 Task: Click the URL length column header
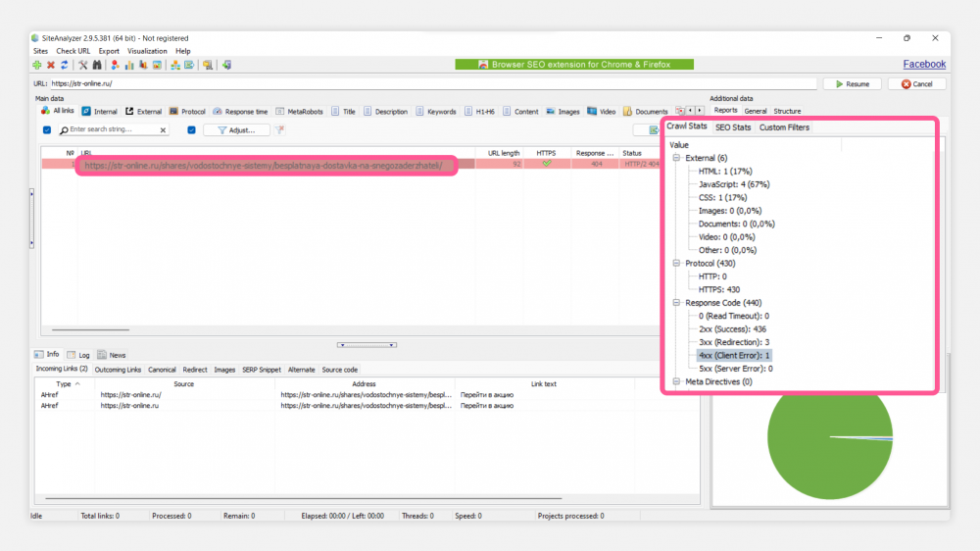click(503, 153)
